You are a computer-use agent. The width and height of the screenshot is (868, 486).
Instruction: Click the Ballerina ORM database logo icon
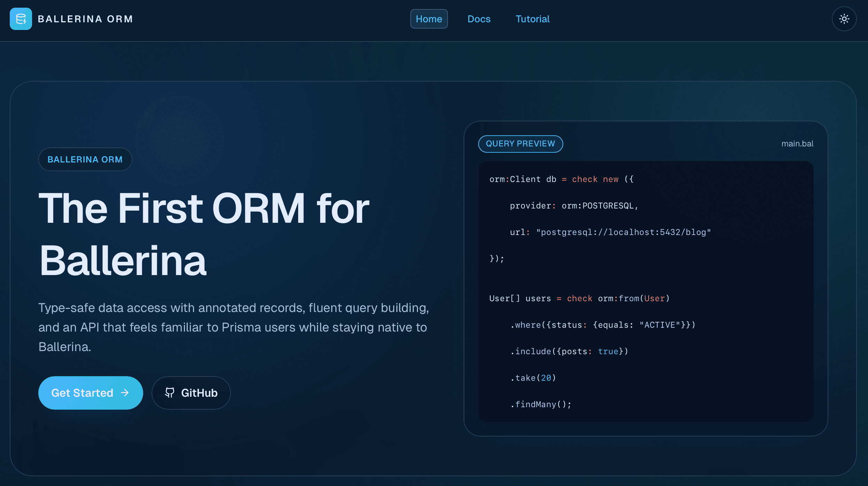pos(21,19)
